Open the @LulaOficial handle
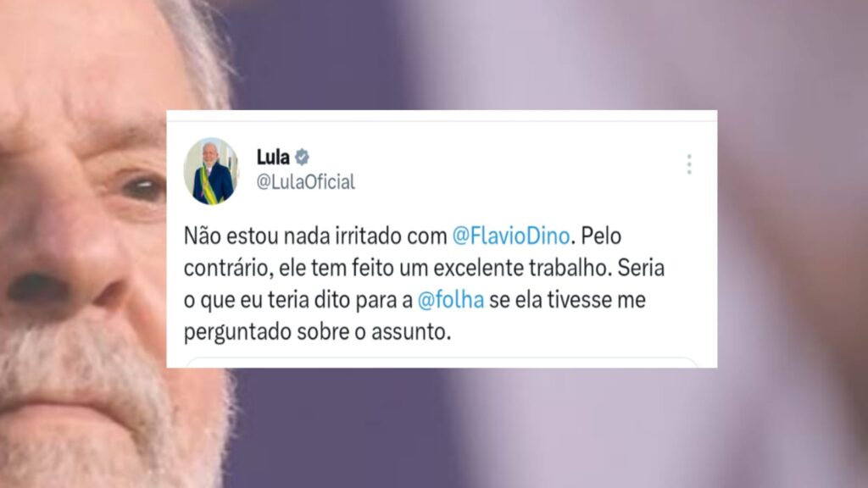This screenshot has width=868, height=488. point(305,181)
